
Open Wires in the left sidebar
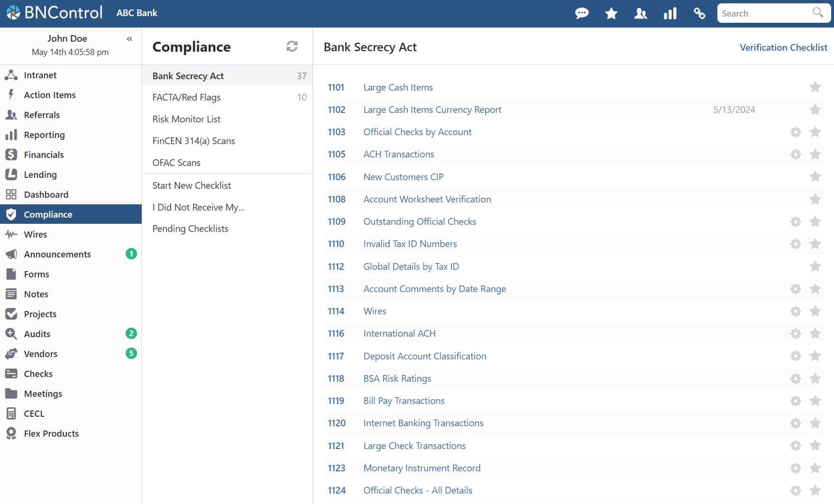[x=36, y=234]
